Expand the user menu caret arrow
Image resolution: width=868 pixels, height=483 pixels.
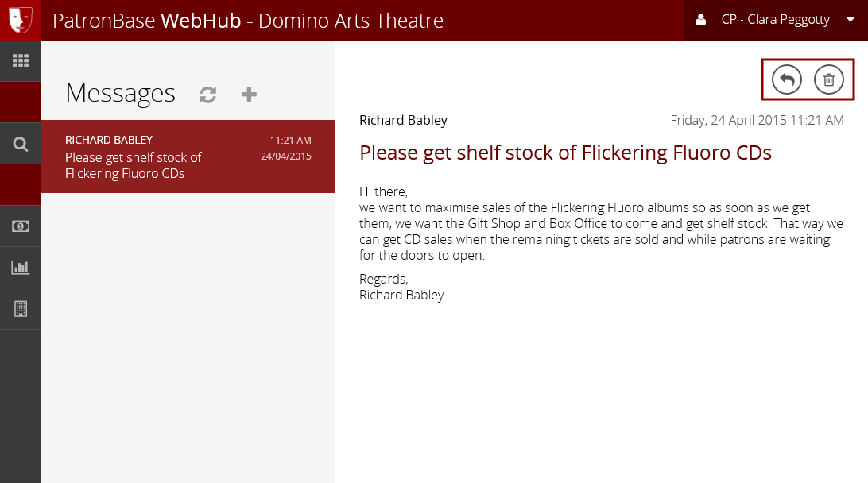click(x=850, y=21)
